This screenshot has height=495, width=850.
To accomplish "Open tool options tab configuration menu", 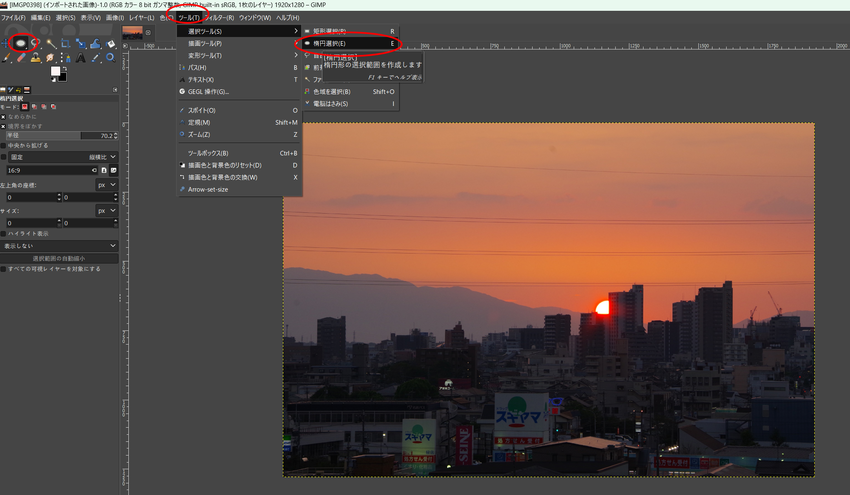I will (115, 90).
